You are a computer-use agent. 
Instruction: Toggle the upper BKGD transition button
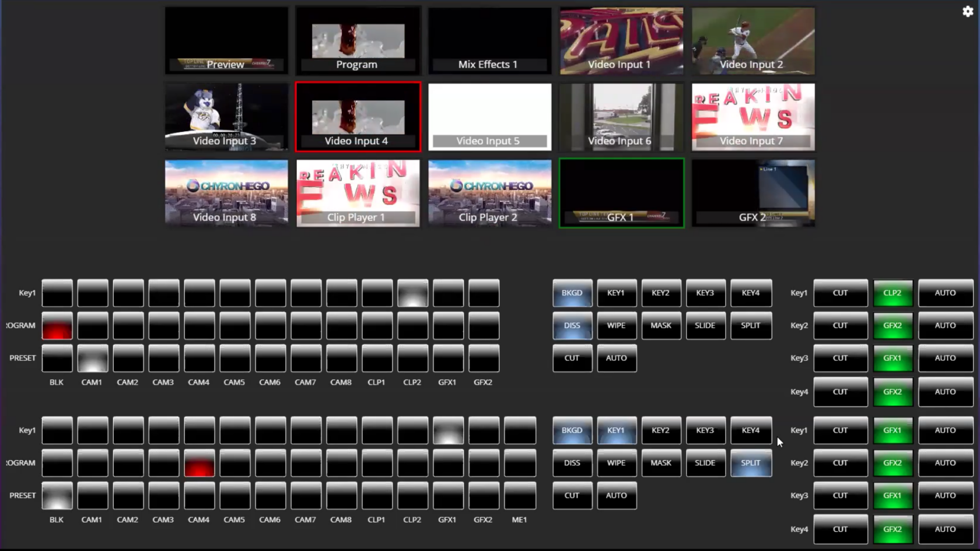click(x=572, y=293)
